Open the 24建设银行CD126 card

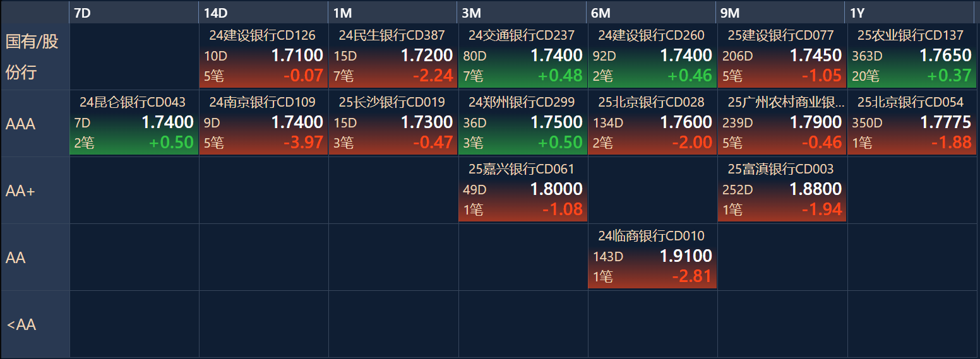(x=263, y=57)
